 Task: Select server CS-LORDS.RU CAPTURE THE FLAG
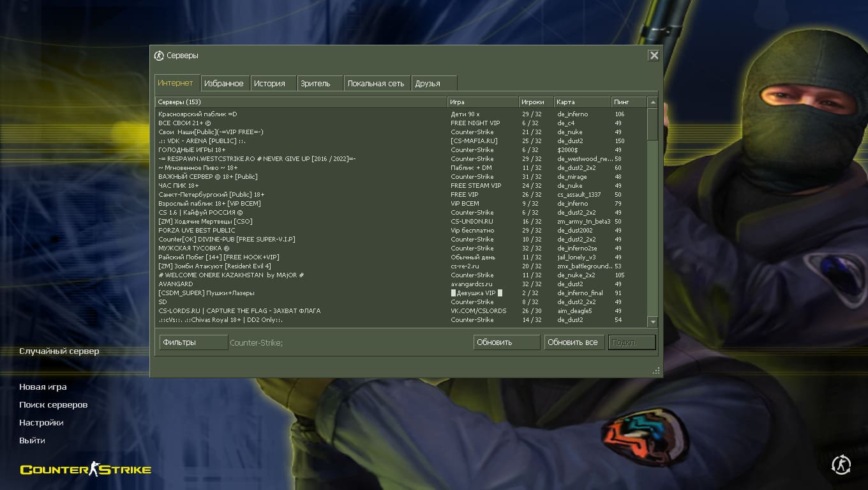[x=401, y=311]
